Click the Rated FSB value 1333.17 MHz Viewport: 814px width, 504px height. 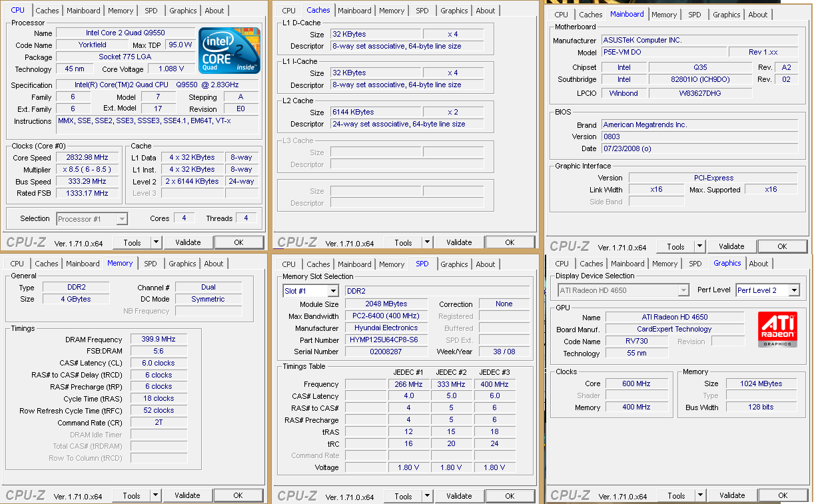pos(87,193)
